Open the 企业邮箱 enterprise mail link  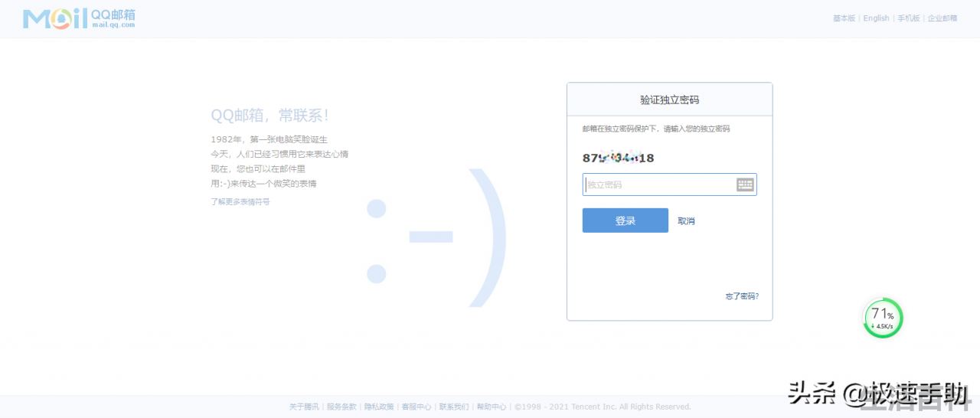pyautogui.click(x=942, y=18)
